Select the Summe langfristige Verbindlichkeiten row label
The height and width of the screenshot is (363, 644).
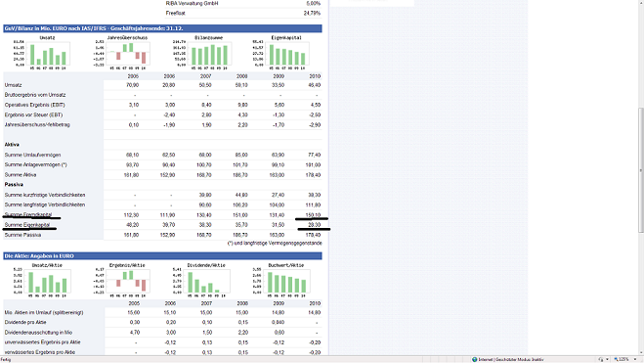[x=45, y=204]
